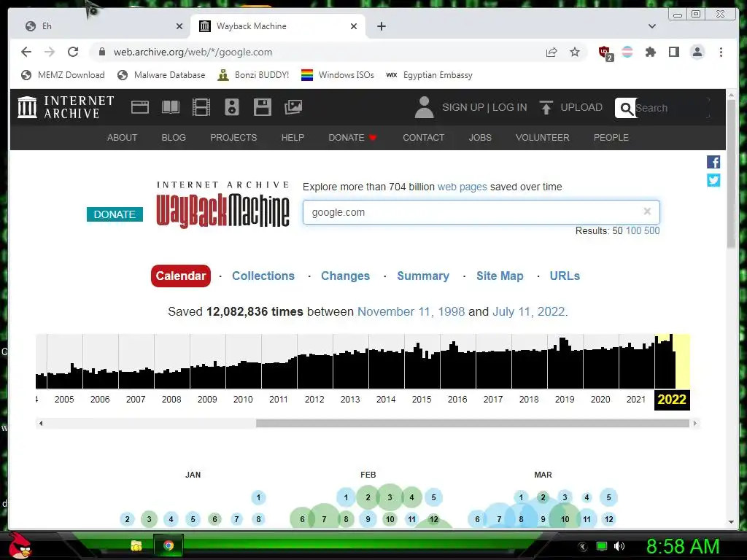Show 500 results
747x560 pixels.
tap(651, 231)
